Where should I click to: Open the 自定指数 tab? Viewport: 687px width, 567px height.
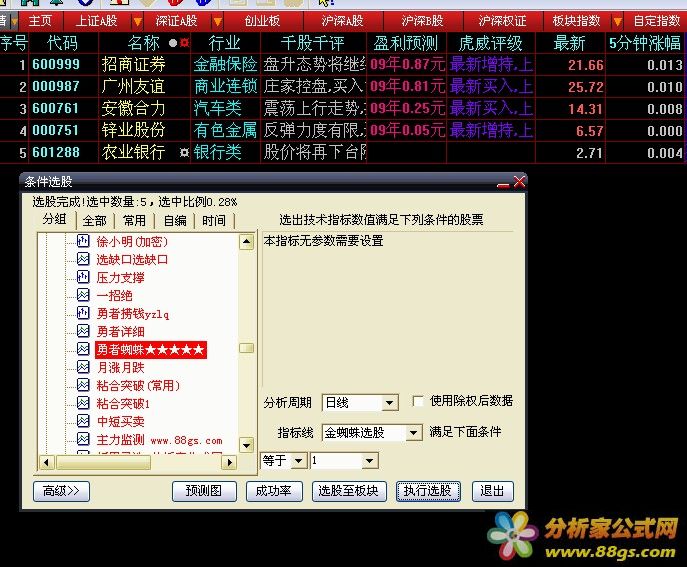[x=657, y=21]
